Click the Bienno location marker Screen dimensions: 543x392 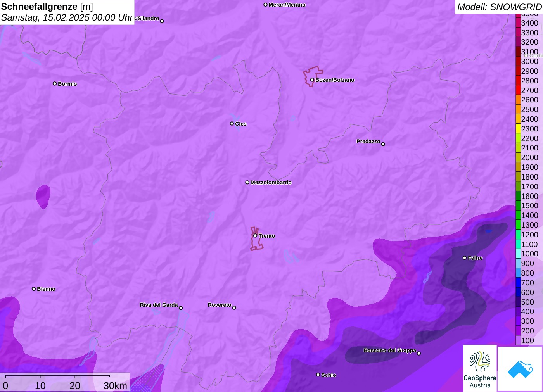coord(34,289)
